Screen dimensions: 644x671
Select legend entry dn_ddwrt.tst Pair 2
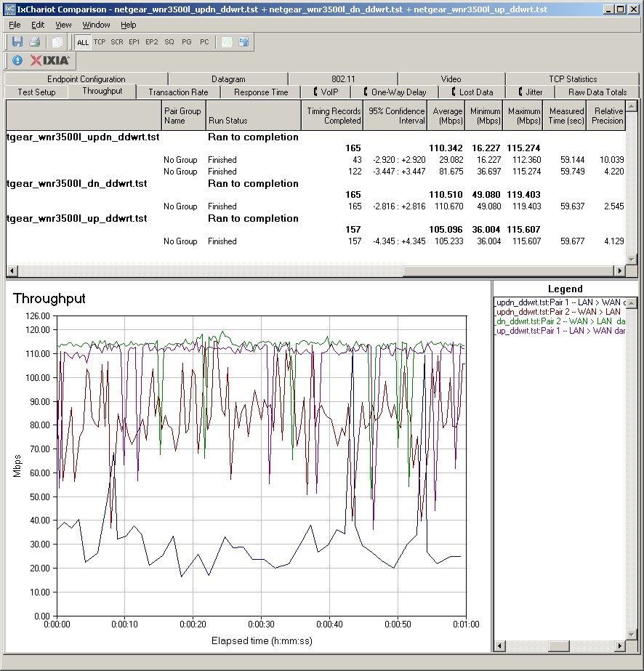560,321
